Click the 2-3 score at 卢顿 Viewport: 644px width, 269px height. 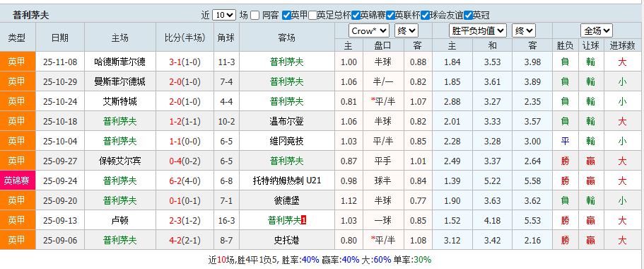(x=175, y=220)
